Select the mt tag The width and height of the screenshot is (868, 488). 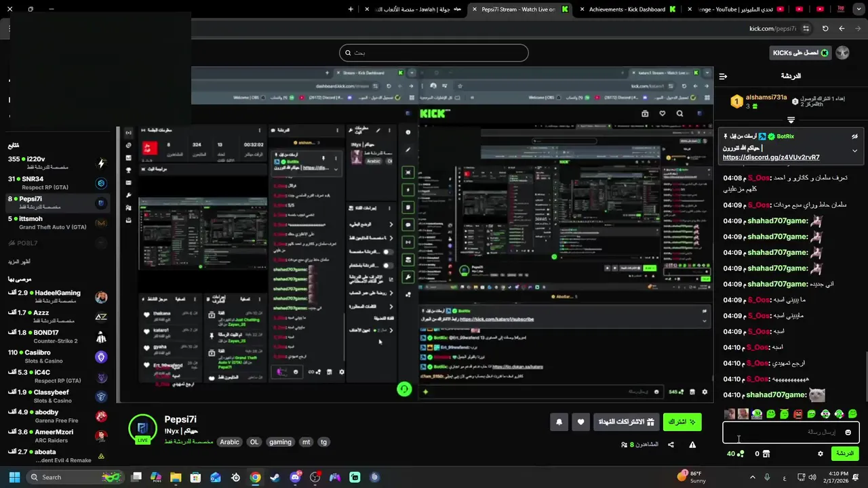(x=306, y=442)
